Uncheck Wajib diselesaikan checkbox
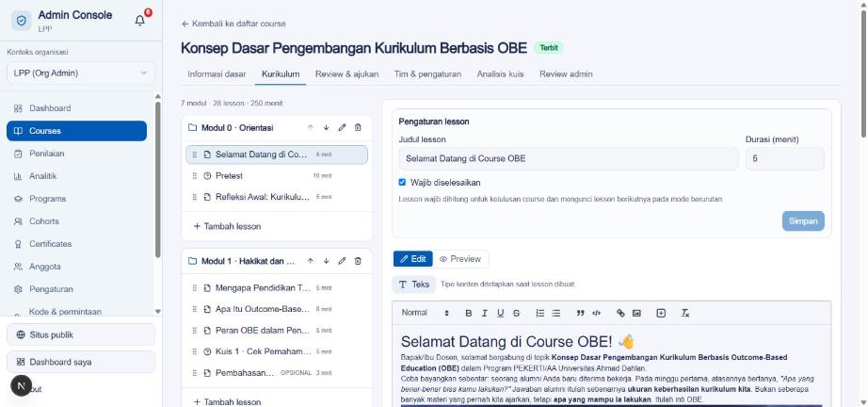Image resolution: width=868 pixels, height=407 pixels. pos(402,182)
